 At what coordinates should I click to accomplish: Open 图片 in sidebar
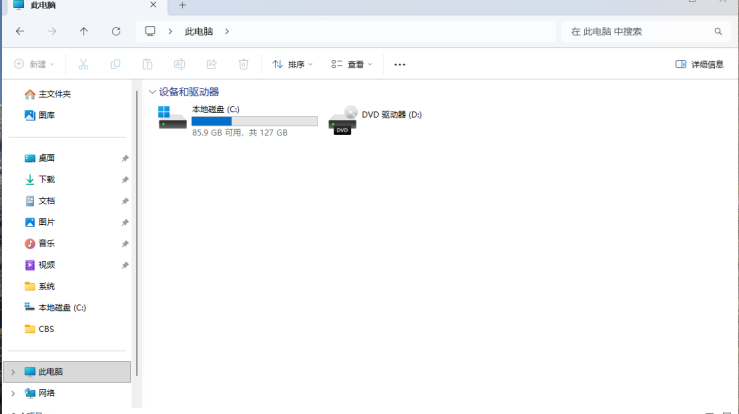40,222
